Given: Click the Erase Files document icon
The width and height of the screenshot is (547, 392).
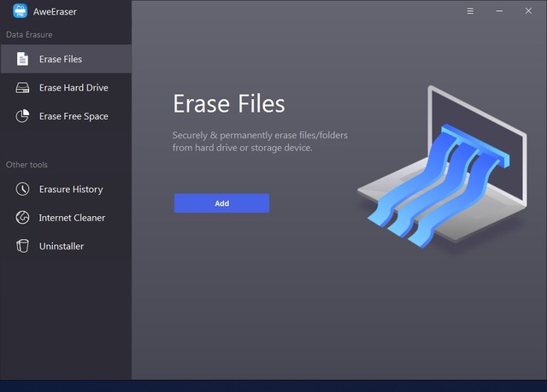Looking at the screenshot, I should [x=23, y=59].
